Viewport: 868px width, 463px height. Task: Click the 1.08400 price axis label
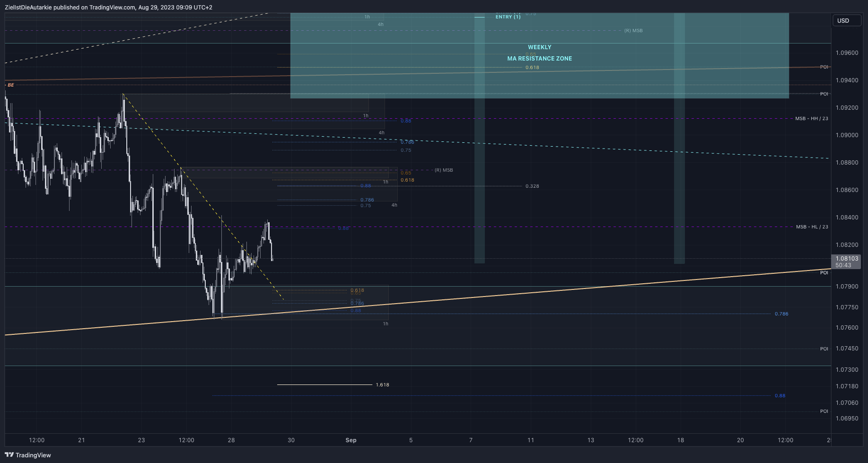pos(847,218)
